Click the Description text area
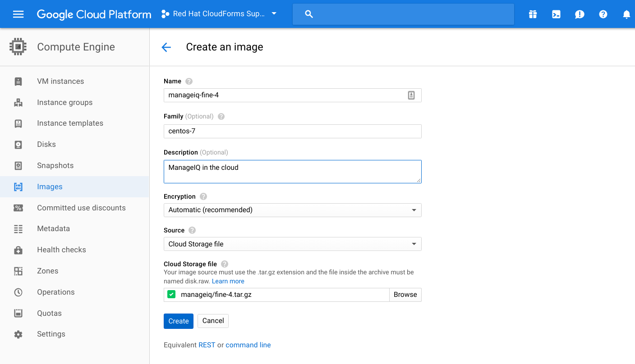 click(292, 172)
